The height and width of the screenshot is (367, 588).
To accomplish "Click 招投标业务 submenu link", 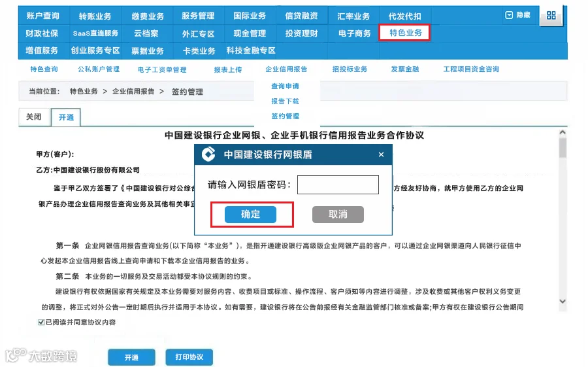I will click(350, 69).
